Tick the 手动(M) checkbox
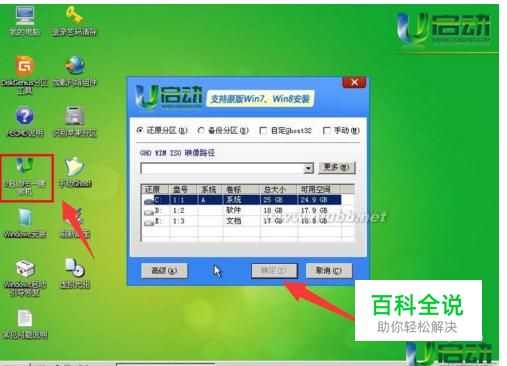The image size is (507, 366). pos(327,130)
